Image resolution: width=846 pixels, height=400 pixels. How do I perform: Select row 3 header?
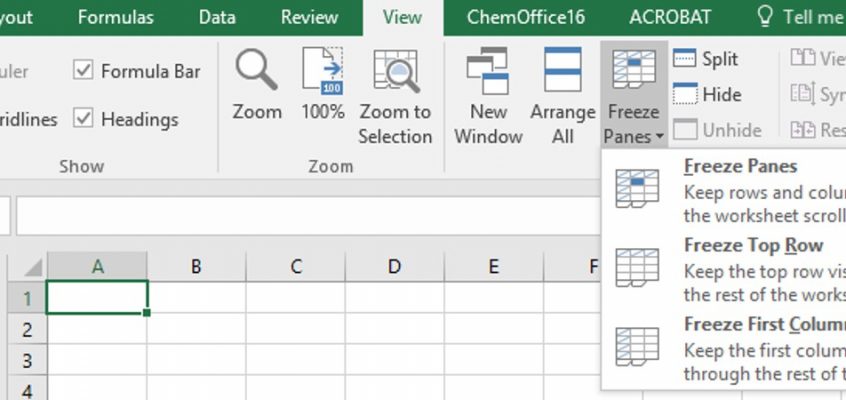click(26, 360)
